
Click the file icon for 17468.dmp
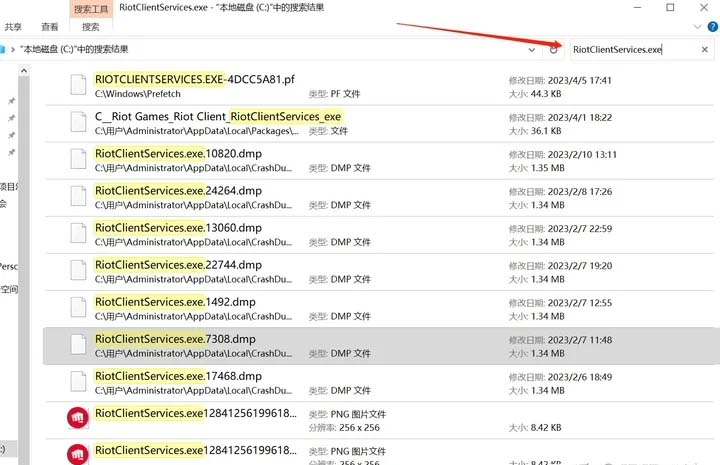78,382
